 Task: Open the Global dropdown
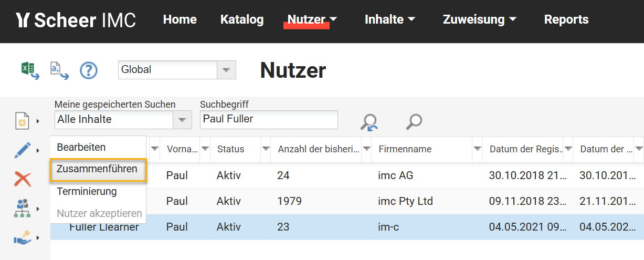point(227,70)
